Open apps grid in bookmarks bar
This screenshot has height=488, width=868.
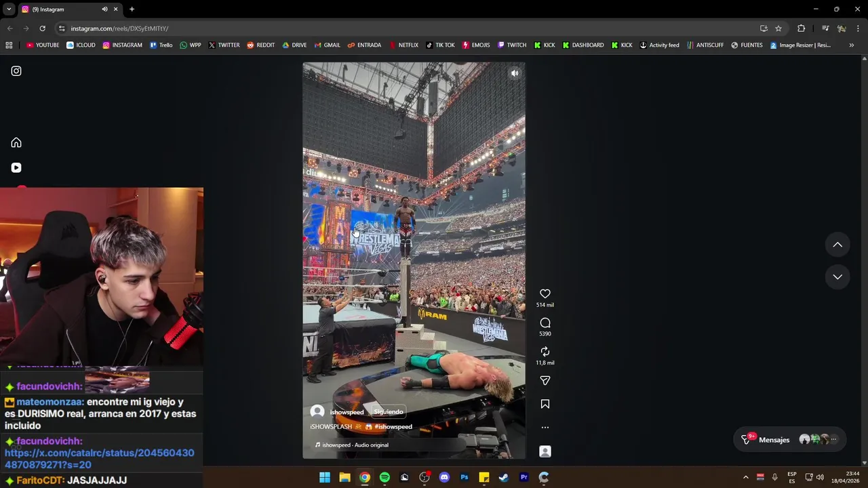[9, 45]
